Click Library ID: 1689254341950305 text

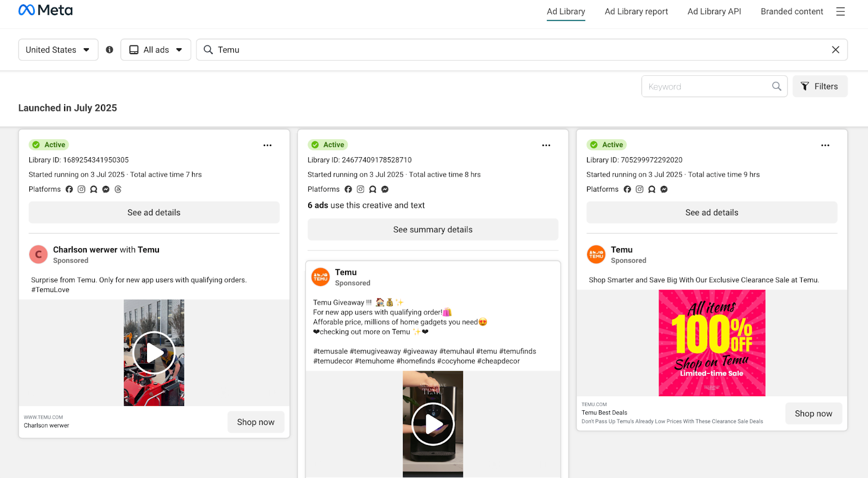[79, 160]
